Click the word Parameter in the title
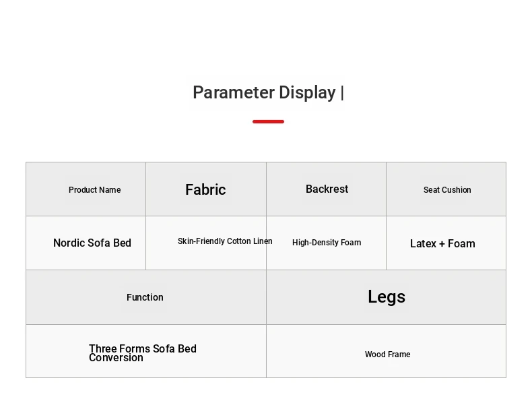The width and height of the screenshot is (532, 399). (x=234, y=93)
